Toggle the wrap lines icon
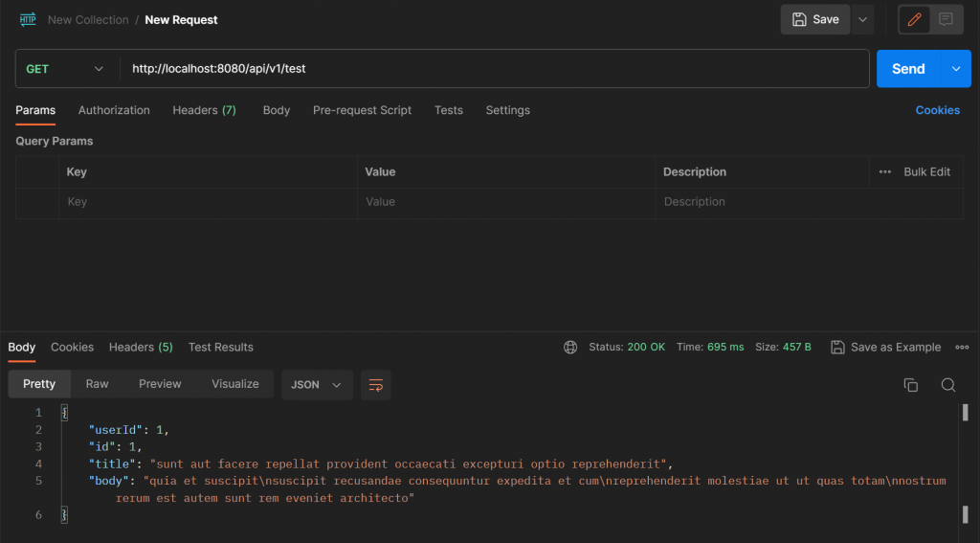The height and width of the screenshot is (543, 980). (x=376, y=384)
